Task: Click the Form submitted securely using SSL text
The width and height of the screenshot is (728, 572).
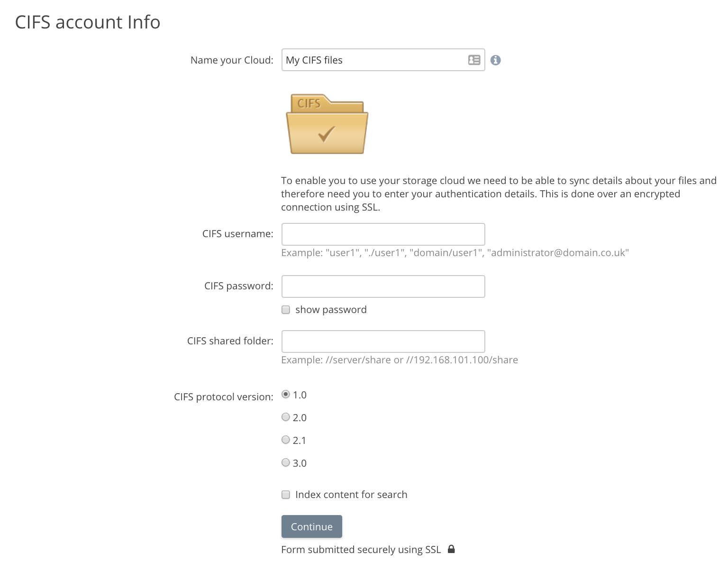Action: [361, 549]
